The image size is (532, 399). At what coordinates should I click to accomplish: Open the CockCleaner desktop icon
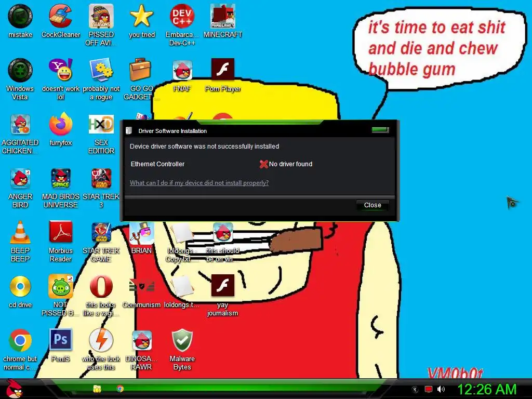60,17
